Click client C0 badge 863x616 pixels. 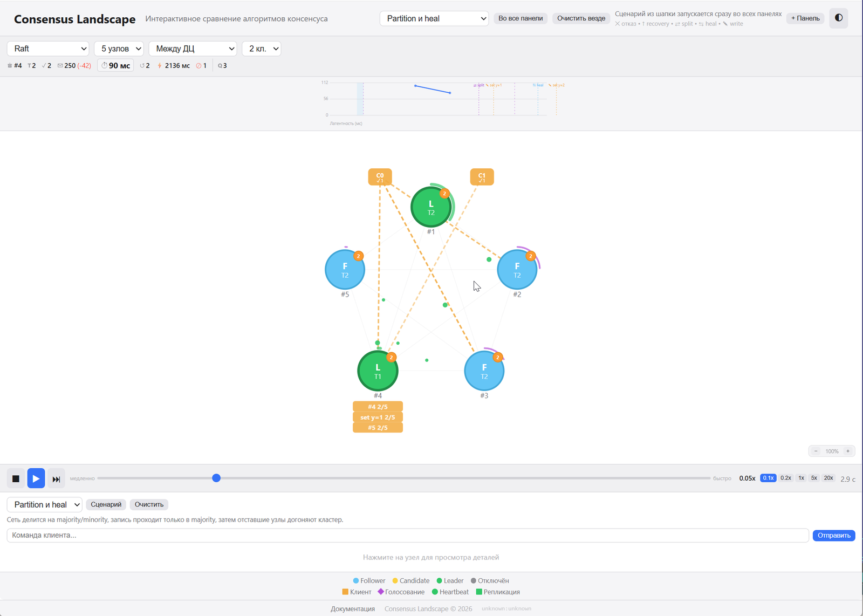pos(380,177)
